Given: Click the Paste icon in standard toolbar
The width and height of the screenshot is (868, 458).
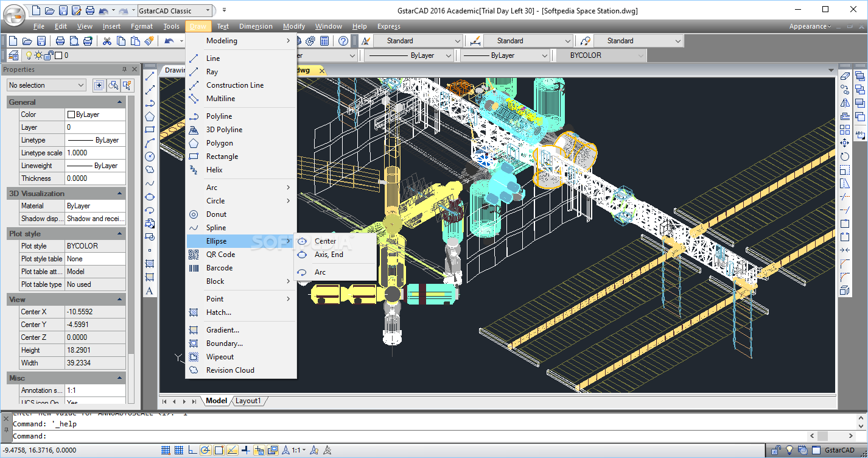Looking at the screenshot, I should tap(135, 41).
